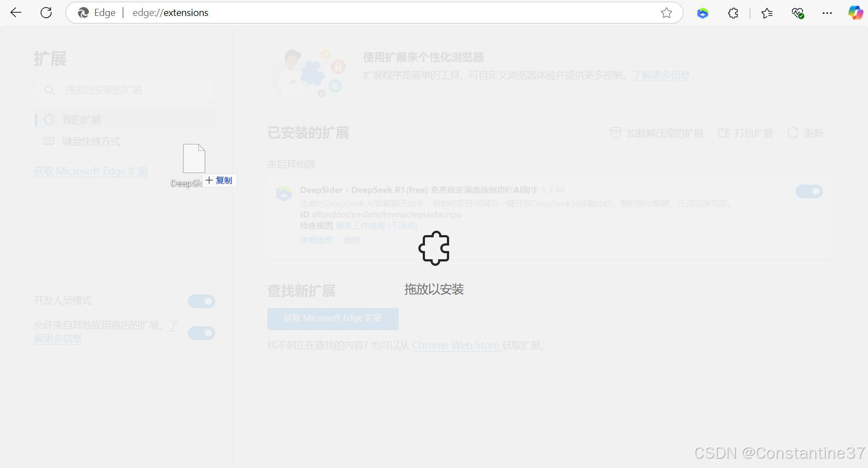Toggle the allow other app store extensions switch

click(201, 333)
